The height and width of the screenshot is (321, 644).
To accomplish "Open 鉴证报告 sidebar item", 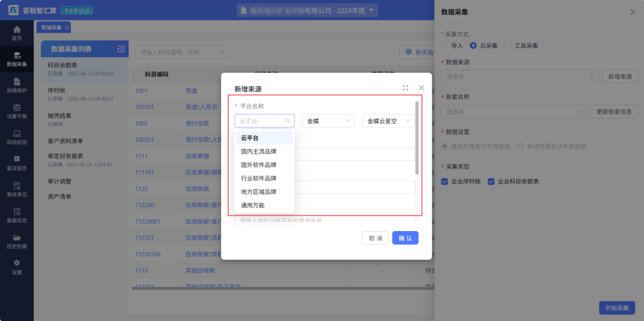I will 17,163.
